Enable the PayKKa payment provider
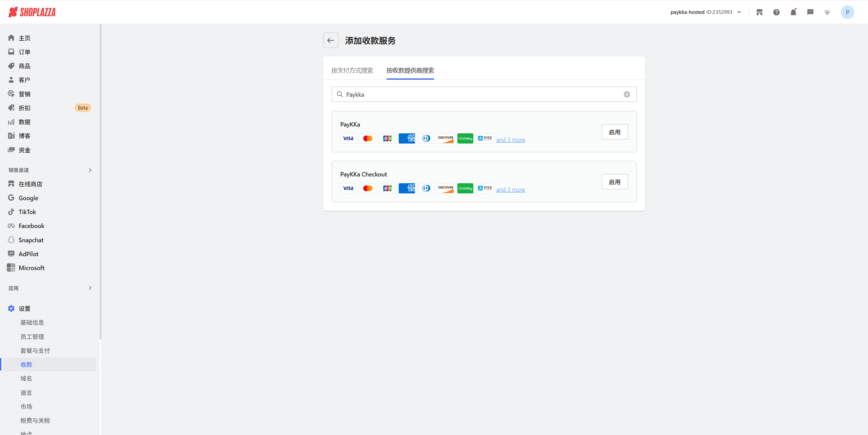The image size is (868, 435). (x=614, y=132)
